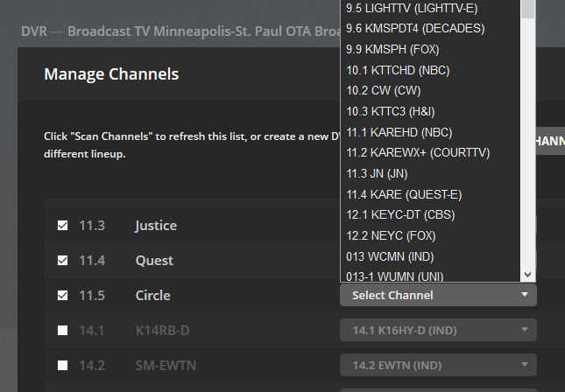Click the dropdown list scrollbar up arrow

tap(527, 3)
